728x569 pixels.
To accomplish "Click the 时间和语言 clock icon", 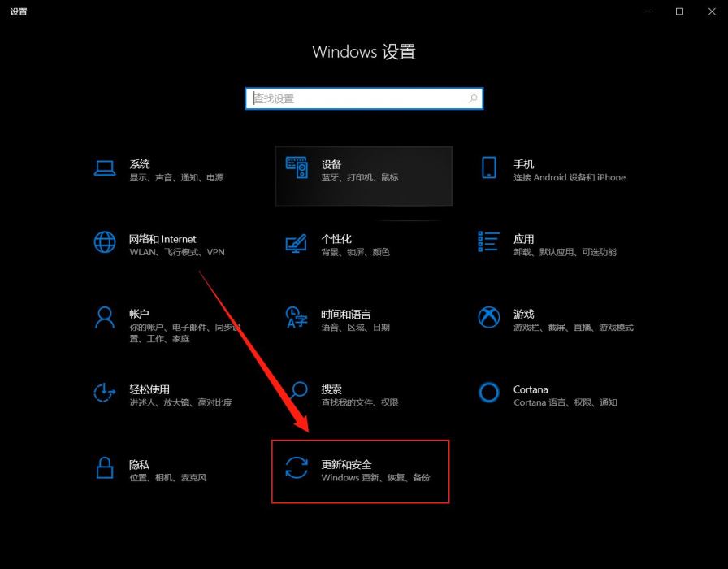I will pyautogui.click(x=297, y=318).
